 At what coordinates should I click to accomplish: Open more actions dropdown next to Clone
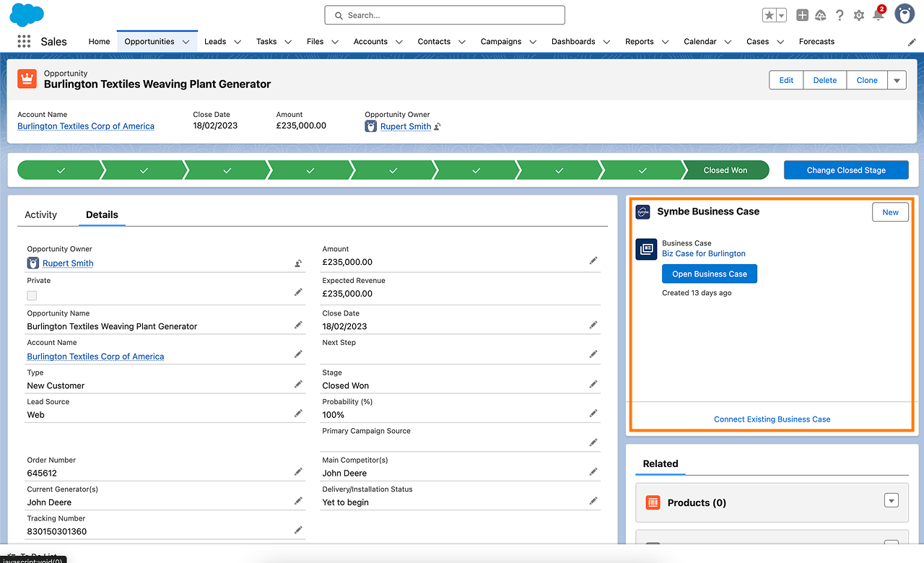click(x=897, y=80)
